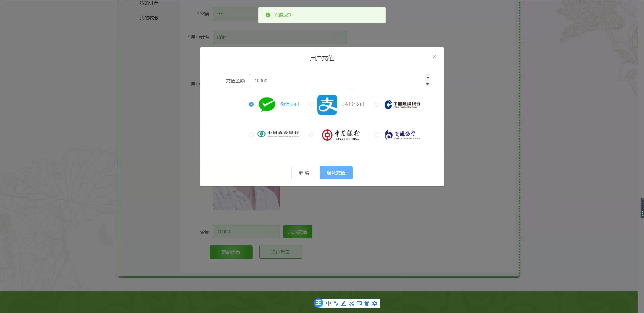Open 我的收藏 in the sidebar
The image size is (644, 313).
[x=149, y=18]
